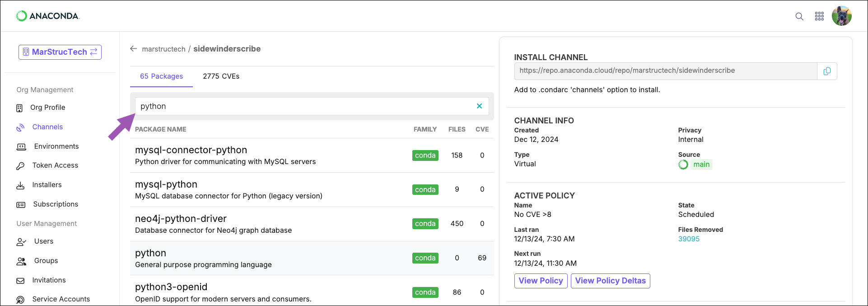Sort by PACKAGE NAME column header
Image resolution: width=868 pixels, height=306 pixels.
coord(161,129)
